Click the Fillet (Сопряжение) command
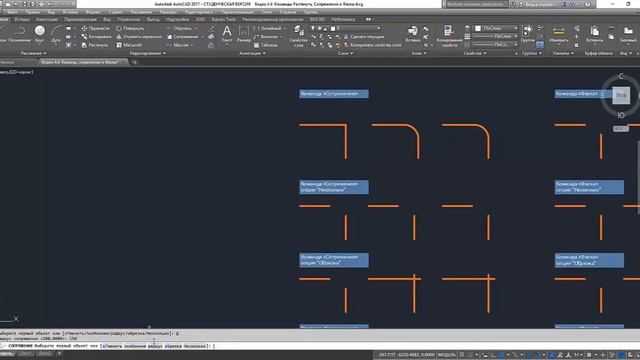 [x=182, y=37]
